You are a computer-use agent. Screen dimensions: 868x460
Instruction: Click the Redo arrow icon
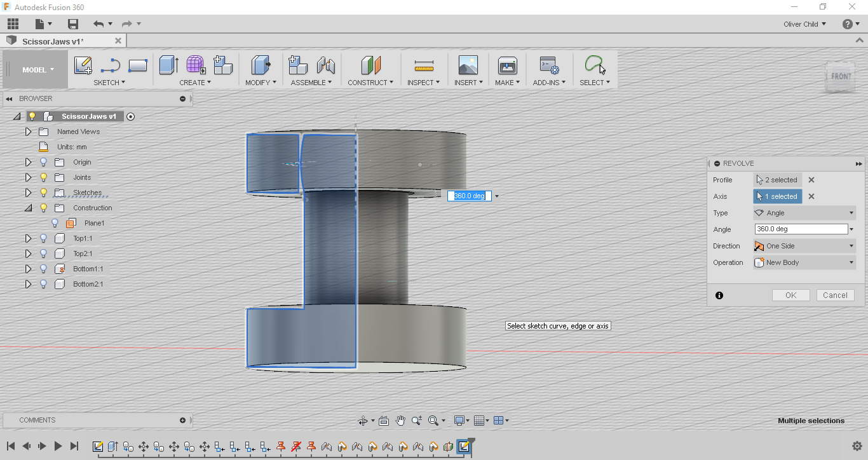pos(127,24)
